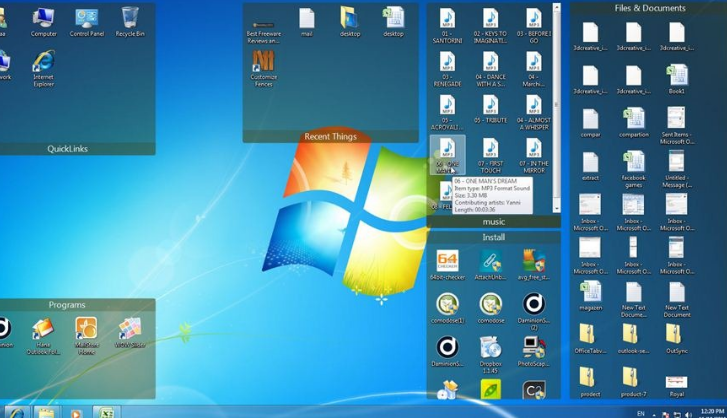727x418 pixels.
Task: Open the PhotoScap... installer icon
Action: click(534, 351)
